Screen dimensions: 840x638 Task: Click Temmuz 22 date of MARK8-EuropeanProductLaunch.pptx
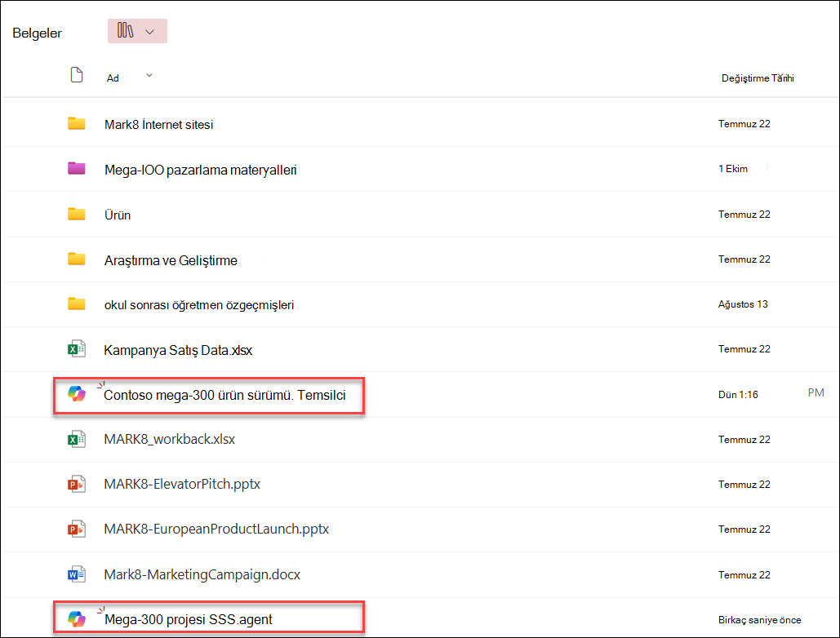(744, 529)
